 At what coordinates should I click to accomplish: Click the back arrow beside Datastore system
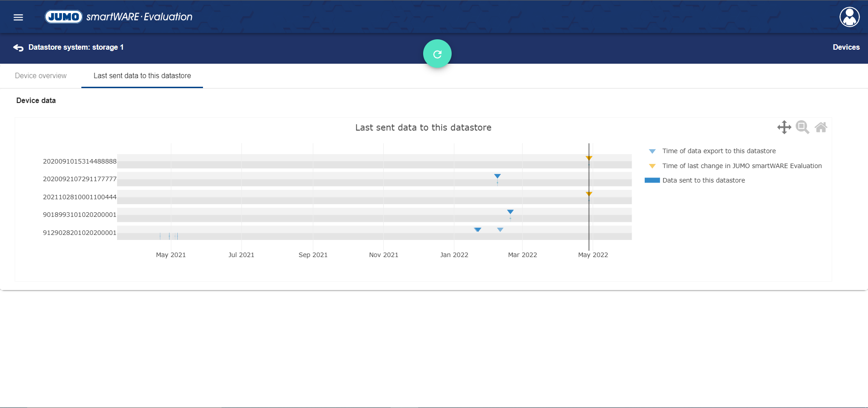18,47
